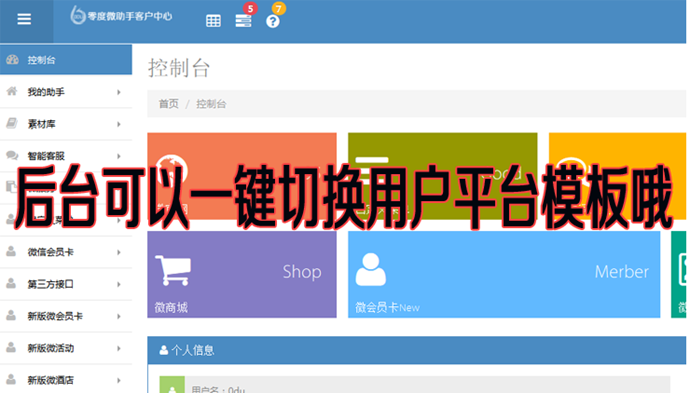690x393 pixels.
Task: Click the user icon beside 新版微会员卡
Action: [11, 315]
